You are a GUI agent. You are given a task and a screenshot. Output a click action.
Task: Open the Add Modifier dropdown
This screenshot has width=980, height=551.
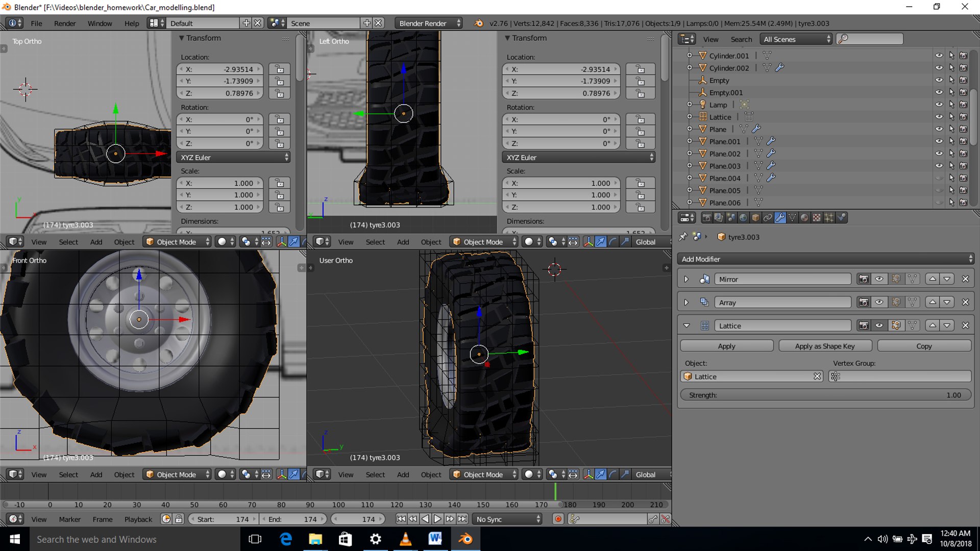[x=825, y=259]
